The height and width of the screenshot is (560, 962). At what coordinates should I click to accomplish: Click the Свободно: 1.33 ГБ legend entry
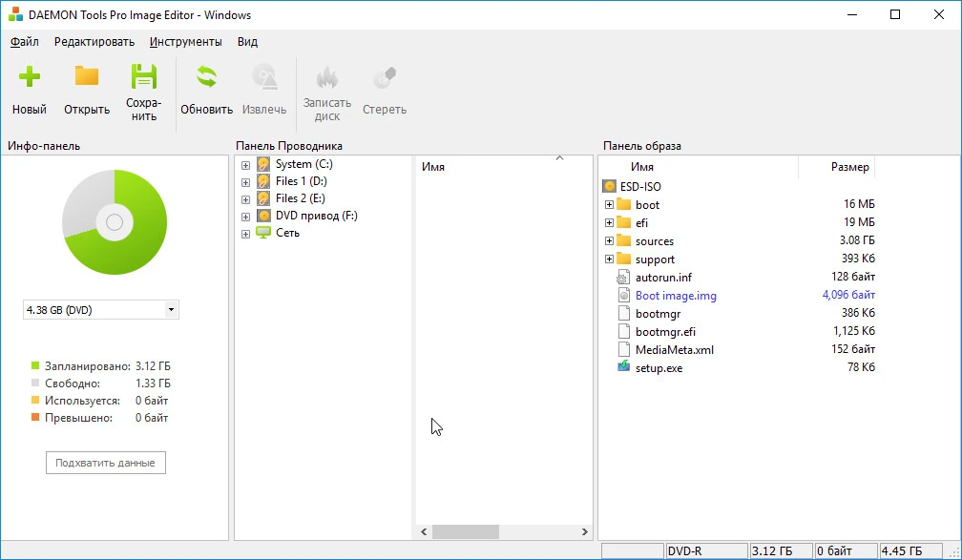[101, 384]
